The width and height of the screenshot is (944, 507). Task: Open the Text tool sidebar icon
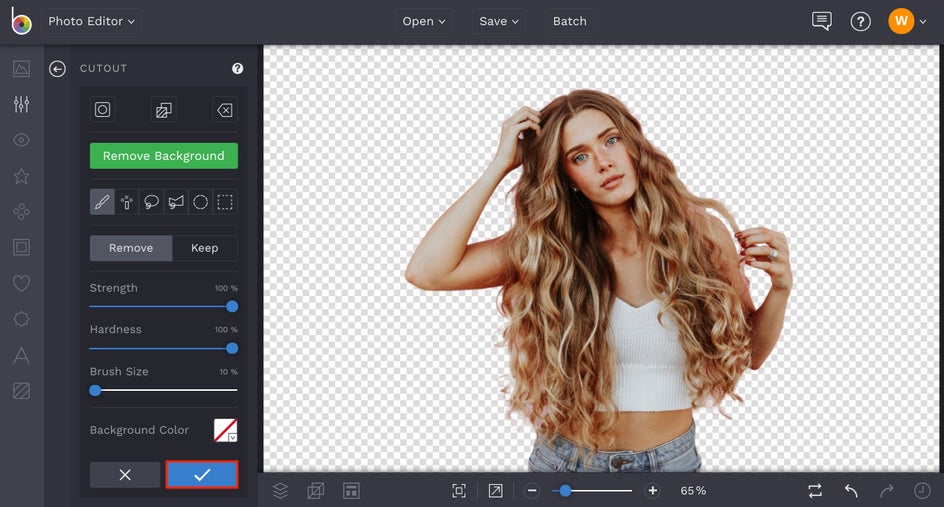tap(21, 355)
